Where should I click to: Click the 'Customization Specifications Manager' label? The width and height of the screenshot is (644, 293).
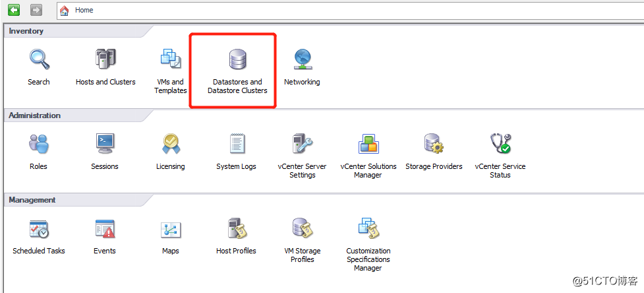(x=368, y=259)
